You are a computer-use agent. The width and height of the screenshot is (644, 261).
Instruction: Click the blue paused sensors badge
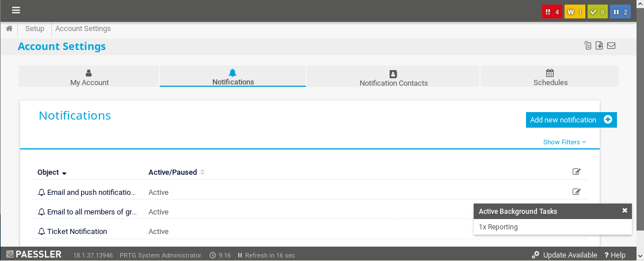click(620, 11)
